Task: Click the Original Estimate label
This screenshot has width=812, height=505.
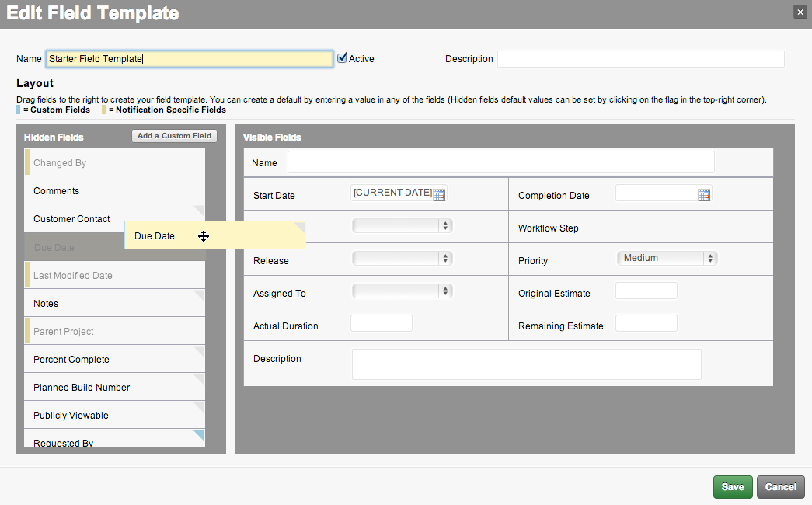Action: 554,293
